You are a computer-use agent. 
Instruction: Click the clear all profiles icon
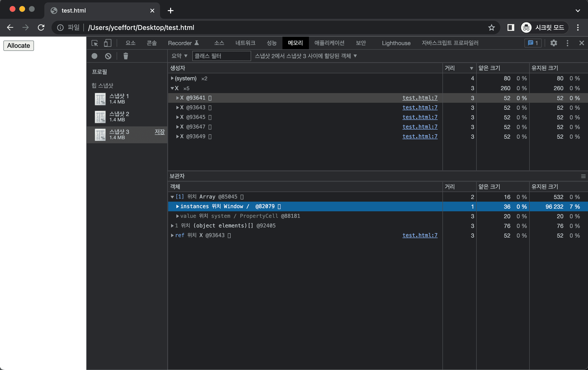pos(108,56)
